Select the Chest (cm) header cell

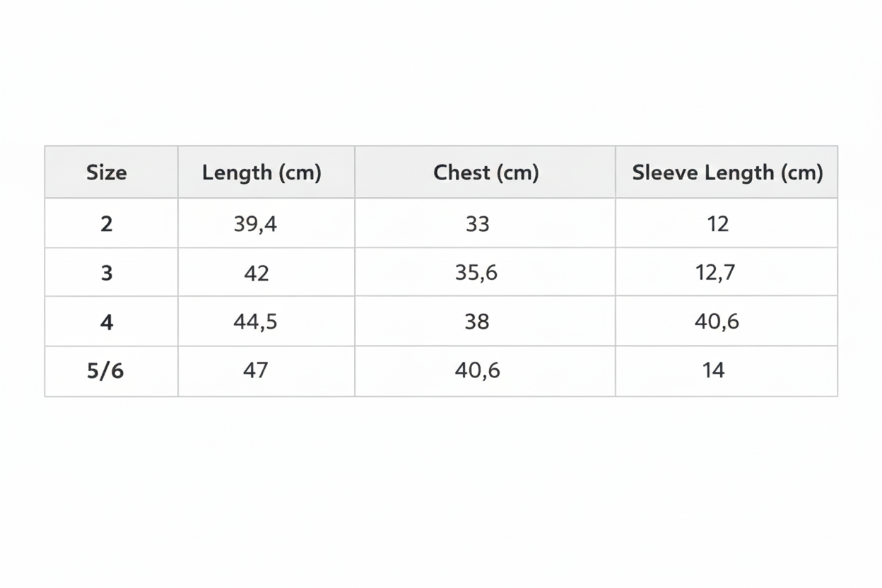(x=486, y=172)
